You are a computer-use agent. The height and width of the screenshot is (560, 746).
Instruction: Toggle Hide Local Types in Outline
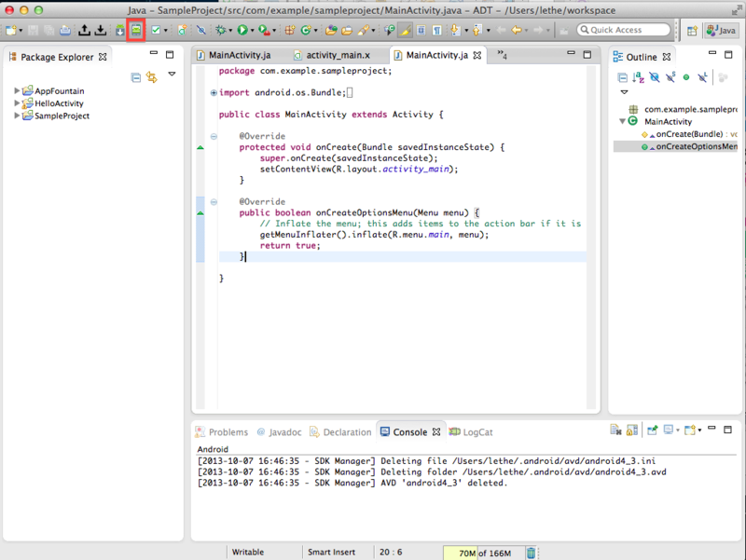(x=702, y=76)
